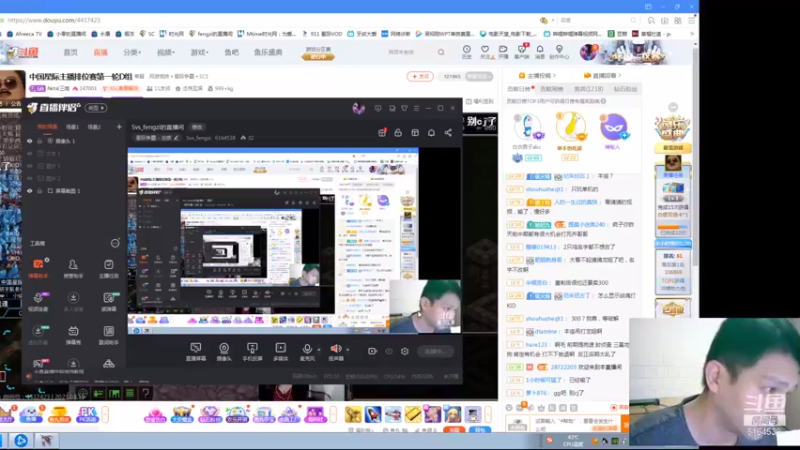
Task: Open 直播回看 link
Action: tap(603, 76)
